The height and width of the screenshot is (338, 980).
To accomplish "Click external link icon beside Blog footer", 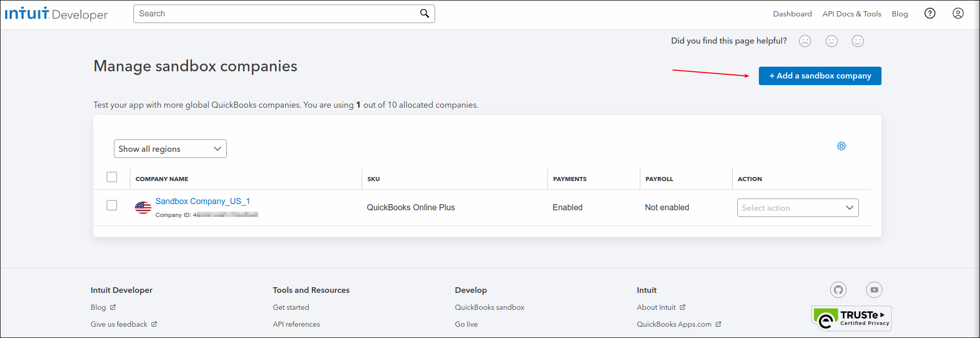I will coord(113,307).
